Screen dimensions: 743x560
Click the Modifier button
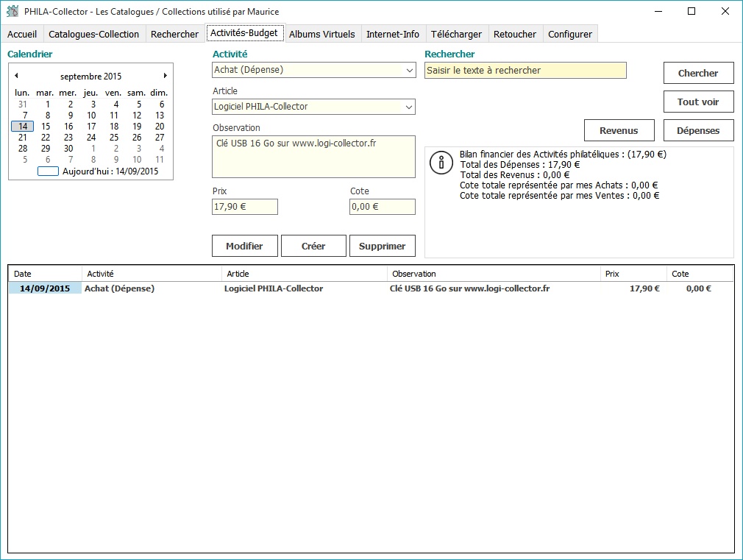coord(244,246)
